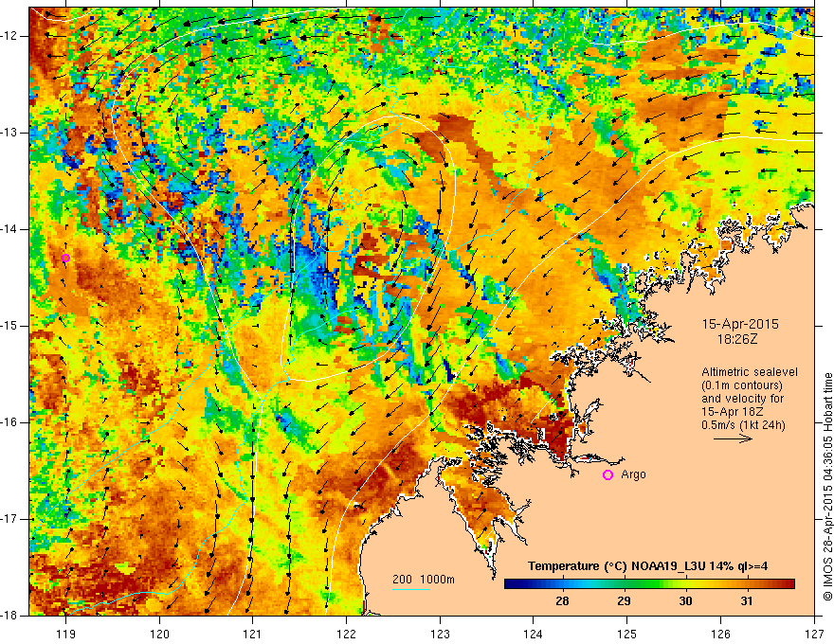Click the '15-Apr-2015' date text
Image resolution: width=834 pixels, height=644 pixels.
point(740,324)
